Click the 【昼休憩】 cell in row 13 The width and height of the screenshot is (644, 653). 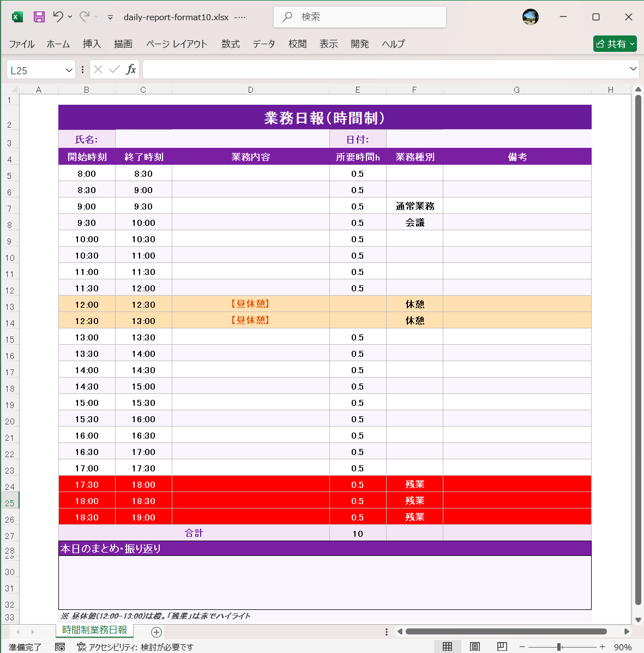(x=251, y=304)
